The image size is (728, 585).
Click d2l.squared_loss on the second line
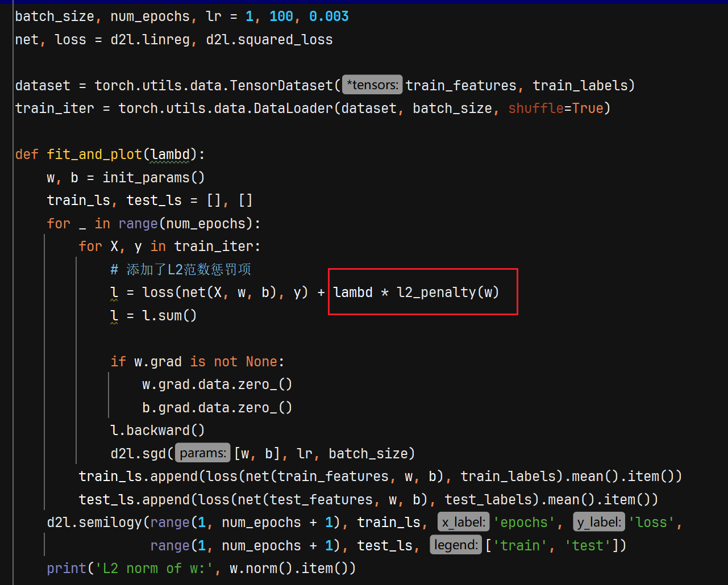click(269, 40)
